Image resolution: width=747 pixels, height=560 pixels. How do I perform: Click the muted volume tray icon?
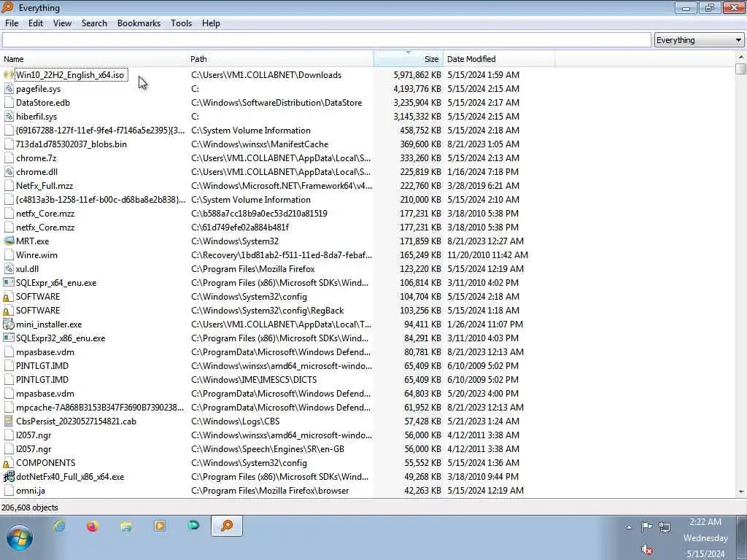(x=646, y=550)
